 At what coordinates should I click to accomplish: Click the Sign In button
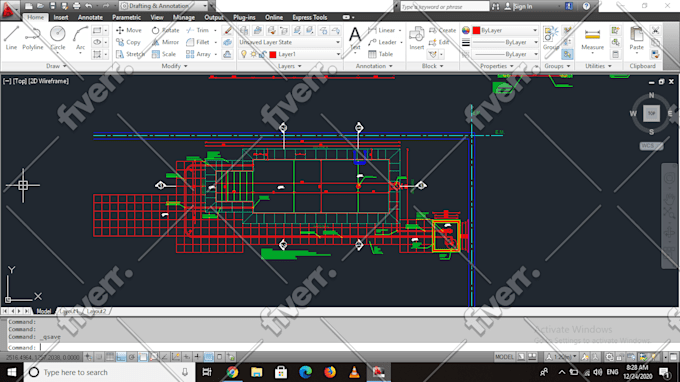[x=519, y=7]
